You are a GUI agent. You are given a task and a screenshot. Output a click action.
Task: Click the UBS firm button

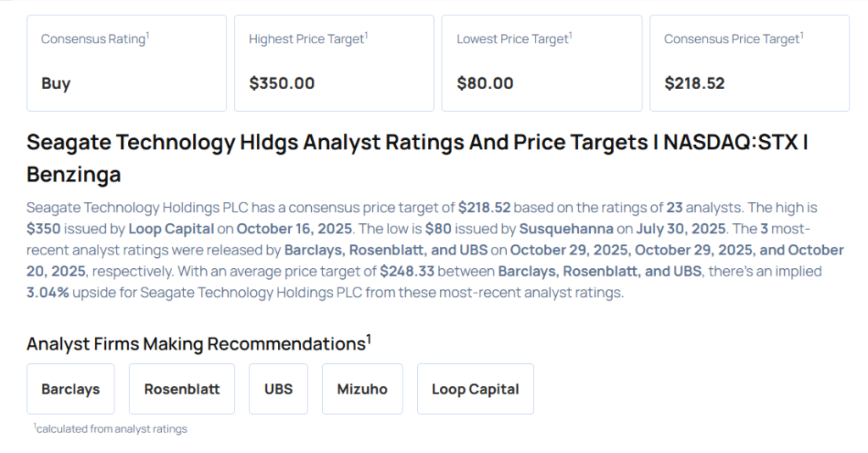pos(278,389)
